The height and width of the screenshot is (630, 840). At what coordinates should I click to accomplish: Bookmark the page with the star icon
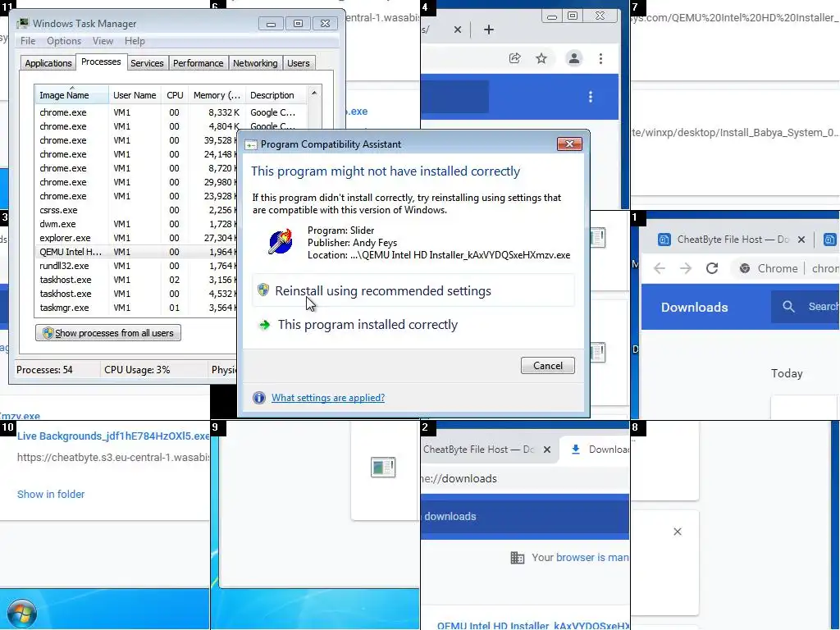[x=541, y=58]
